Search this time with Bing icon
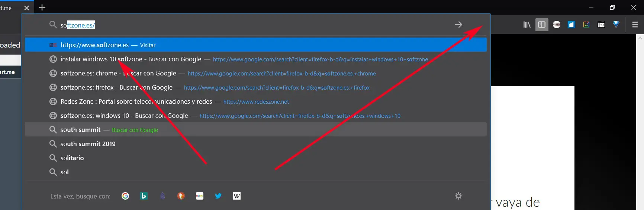The width and height of the screenshot is (644, 210). [x=144, y=196]
